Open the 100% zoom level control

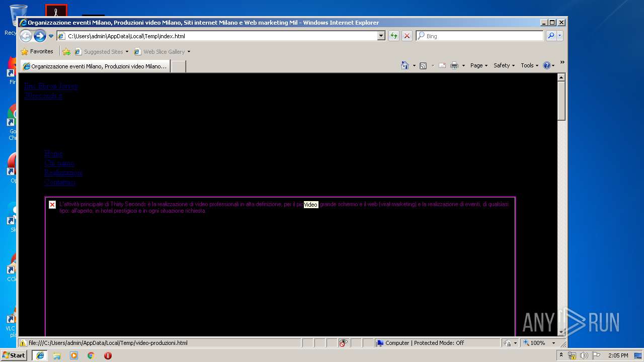[x=535, y=343]
